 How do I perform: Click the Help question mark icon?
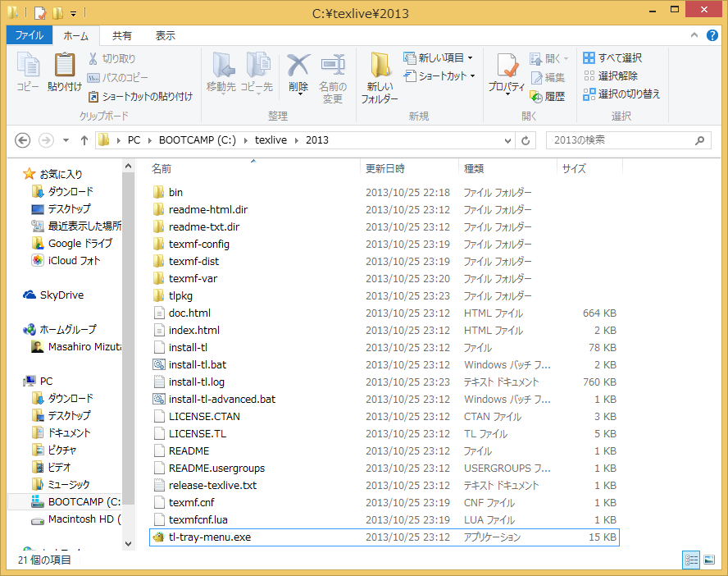(x=715, y=35)
